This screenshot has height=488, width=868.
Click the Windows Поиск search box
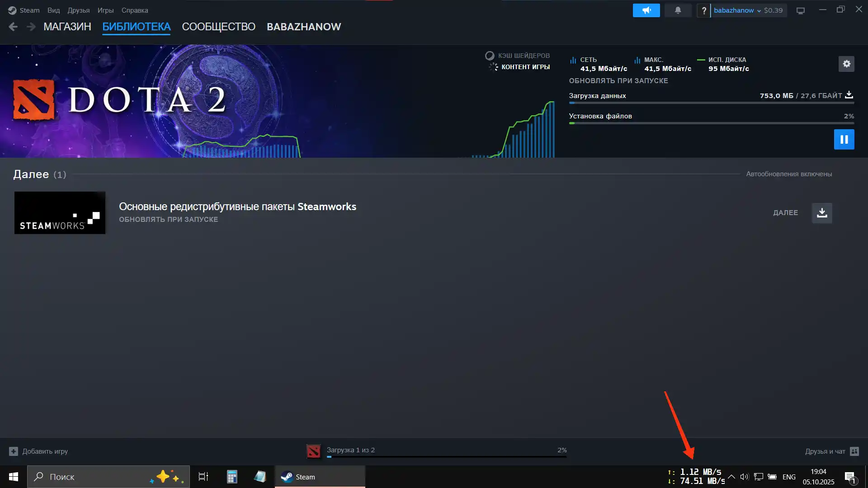click(108, 477)
